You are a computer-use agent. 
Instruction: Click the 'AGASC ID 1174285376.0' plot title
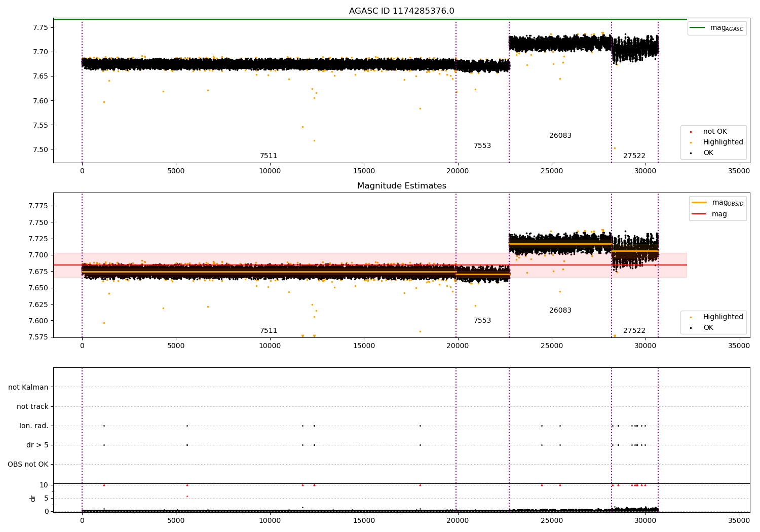[401, 11]
